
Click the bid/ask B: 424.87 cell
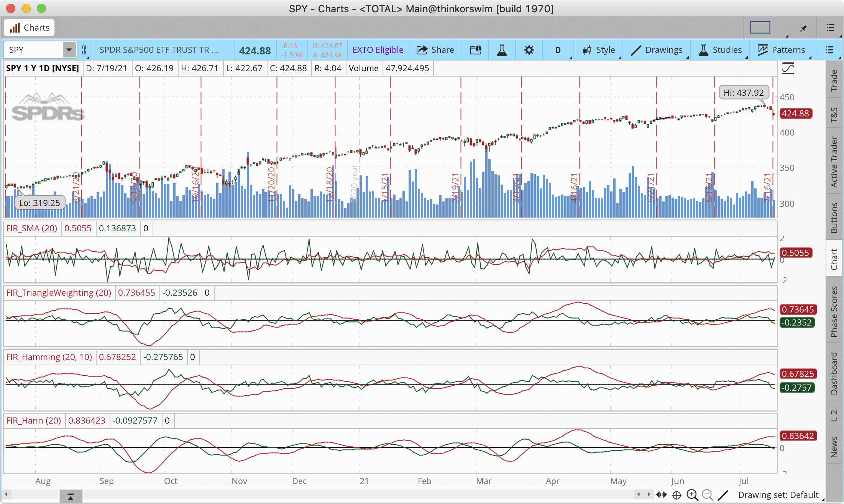[x=327, y=46]
